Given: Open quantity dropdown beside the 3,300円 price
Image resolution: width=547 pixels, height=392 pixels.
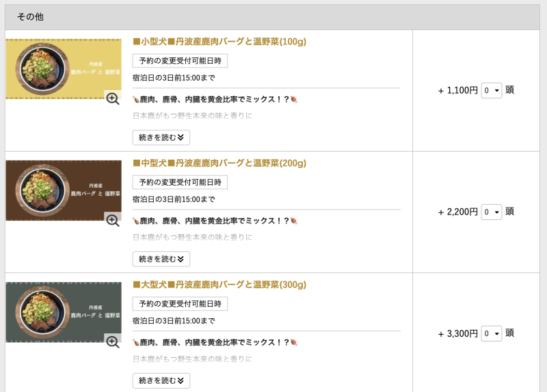Looking at the screenshot, I should pos(491,333).
